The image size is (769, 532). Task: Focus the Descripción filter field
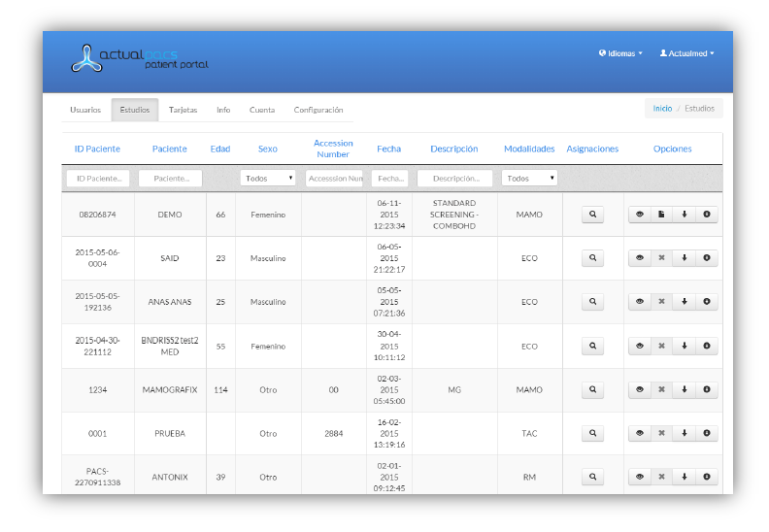455,178
